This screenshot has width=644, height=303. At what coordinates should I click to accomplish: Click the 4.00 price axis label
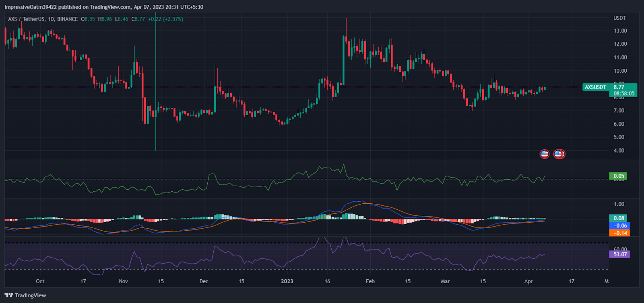pos(619,150)
